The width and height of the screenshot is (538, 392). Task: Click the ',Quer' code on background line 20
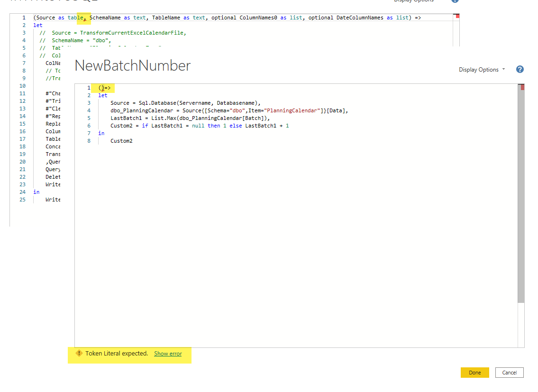click(x=53, y=162)
